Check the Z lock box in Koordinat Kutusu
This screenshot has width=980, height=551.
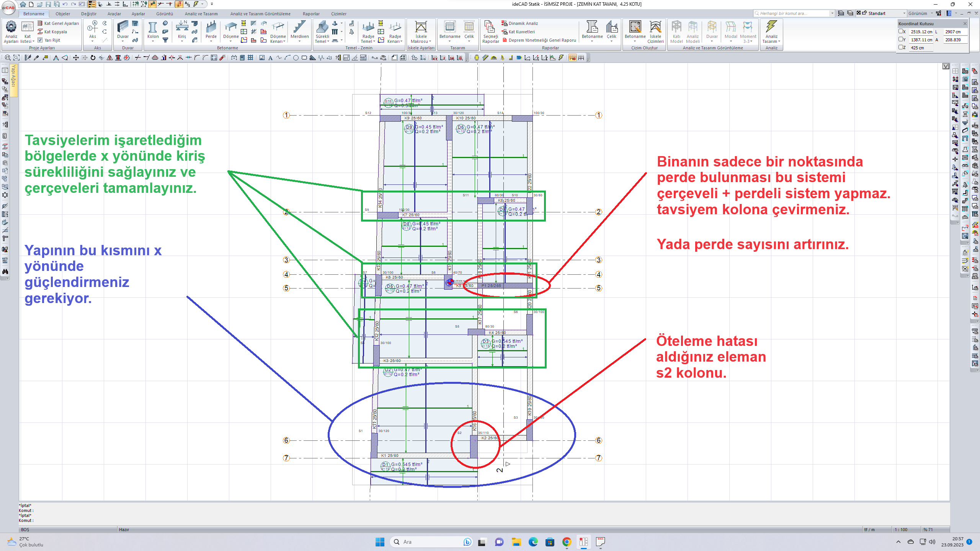click(901, 47)
